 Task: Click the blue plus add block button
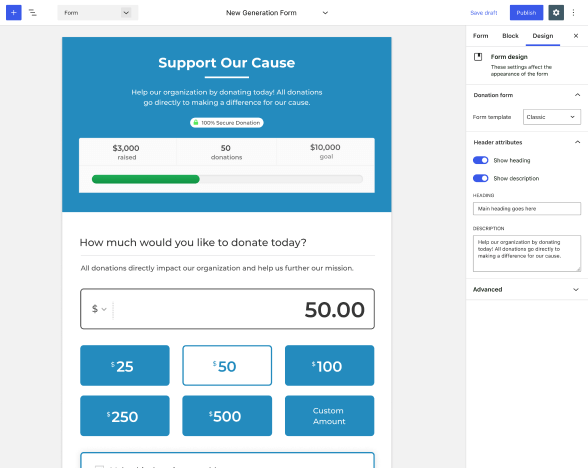click(14, 13)
